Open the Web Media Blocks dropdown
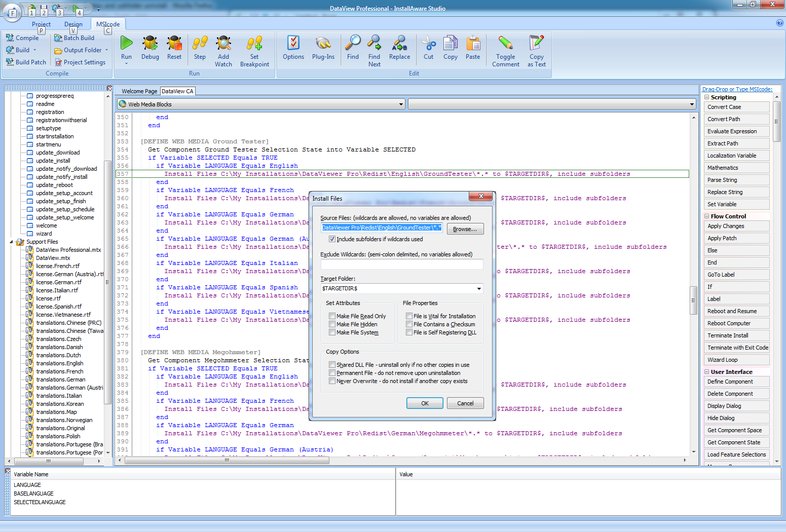 point(401,104)
